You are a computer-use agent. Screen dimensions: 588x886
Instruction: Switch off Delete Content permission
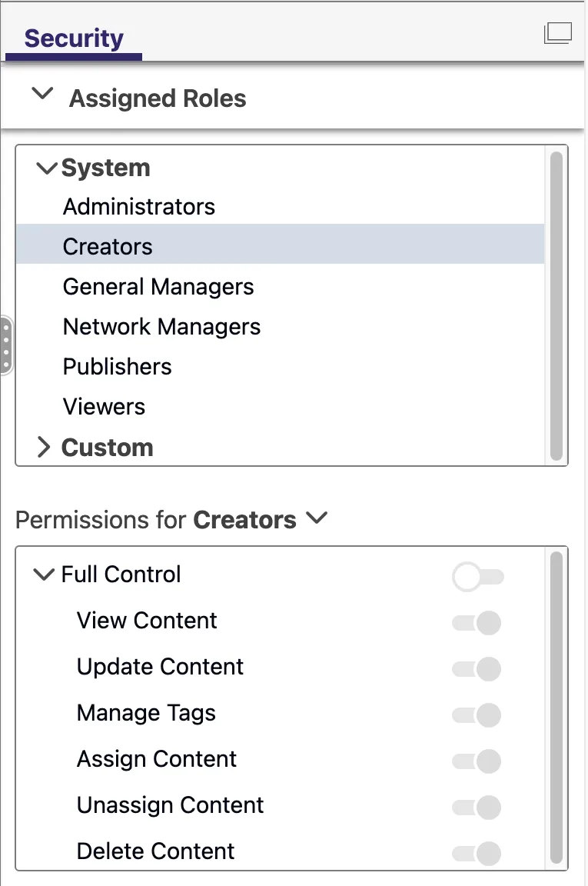[x=477, y=853]
